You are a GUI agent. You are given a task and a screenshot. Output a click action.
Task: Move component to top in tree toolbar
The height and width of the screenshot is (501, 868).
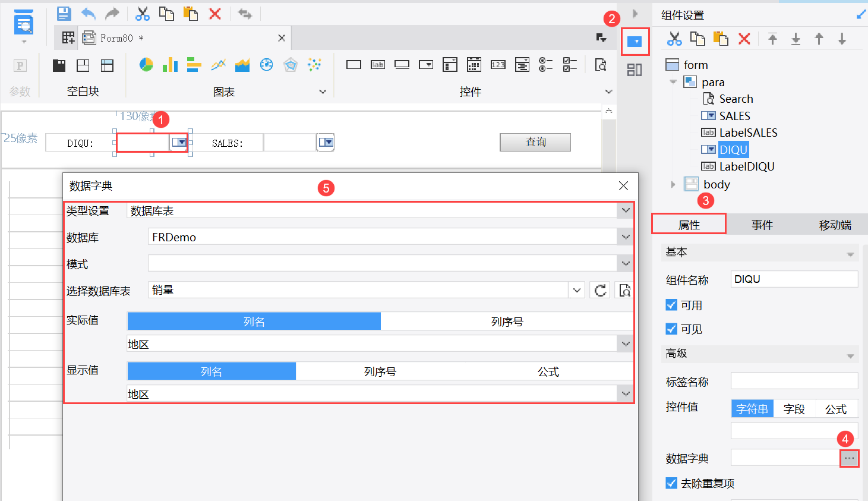click(772, 39)
